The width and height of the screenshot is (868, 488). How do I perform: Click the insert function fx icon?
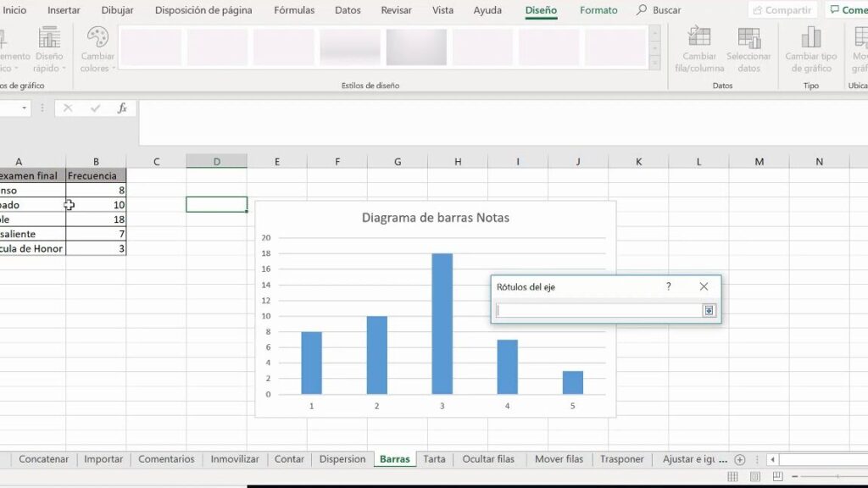pyautogui.click(x=122, y=108)
